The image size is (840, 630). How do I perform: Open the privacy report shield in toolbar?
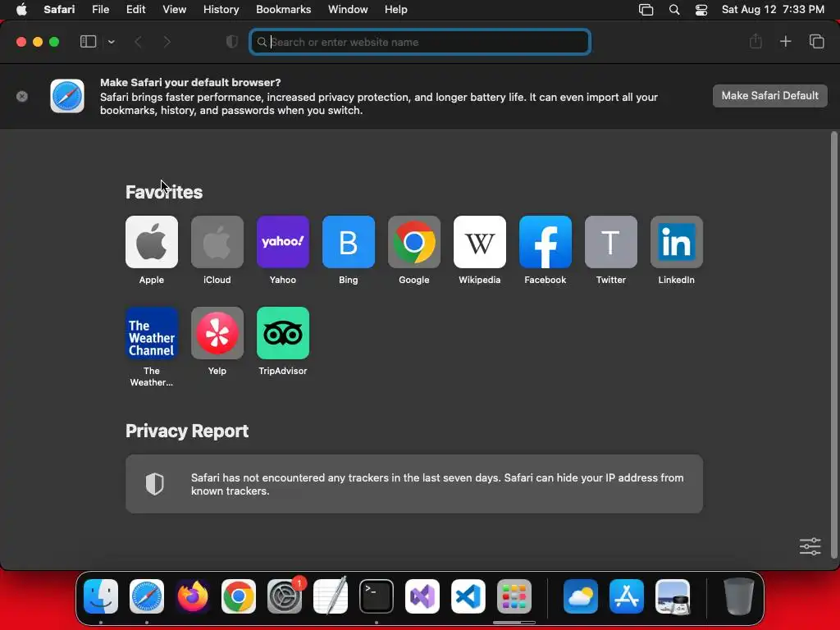click(x=231, y=42)
